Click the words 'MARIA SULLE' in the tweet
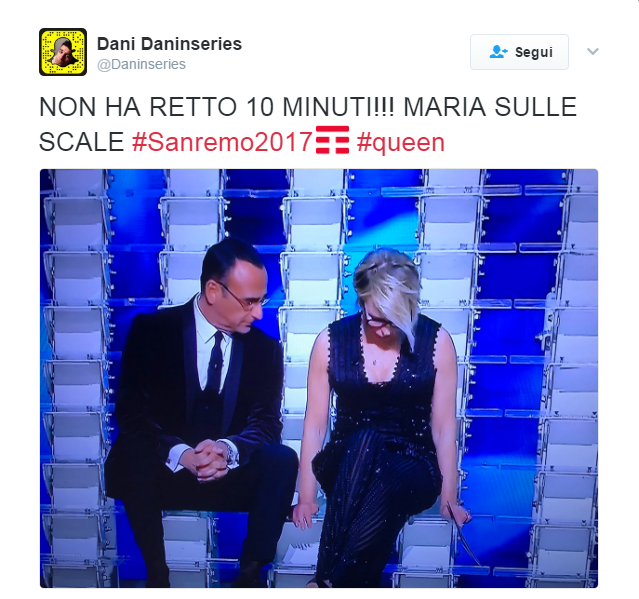The image size is (639, 599). 490,107
